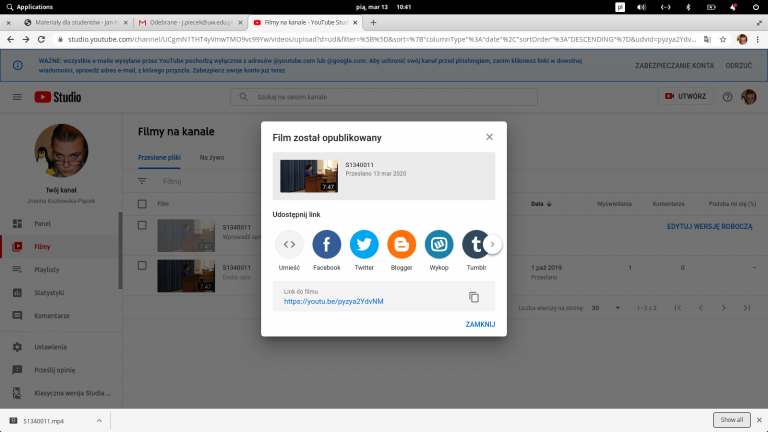Screen dimensions: 768x432
Task: Tick the select-all videos checkbox
Action: point(142,204)
